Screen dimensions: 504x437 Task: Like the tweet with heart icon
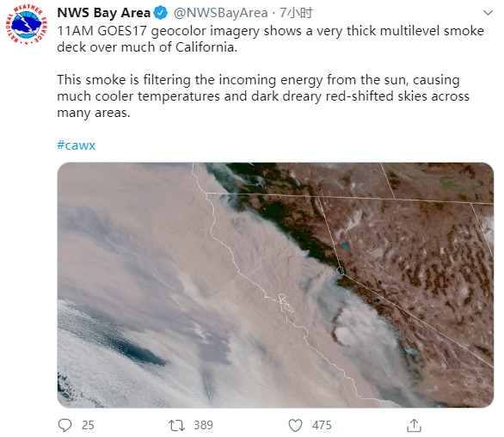coord(295,425)
